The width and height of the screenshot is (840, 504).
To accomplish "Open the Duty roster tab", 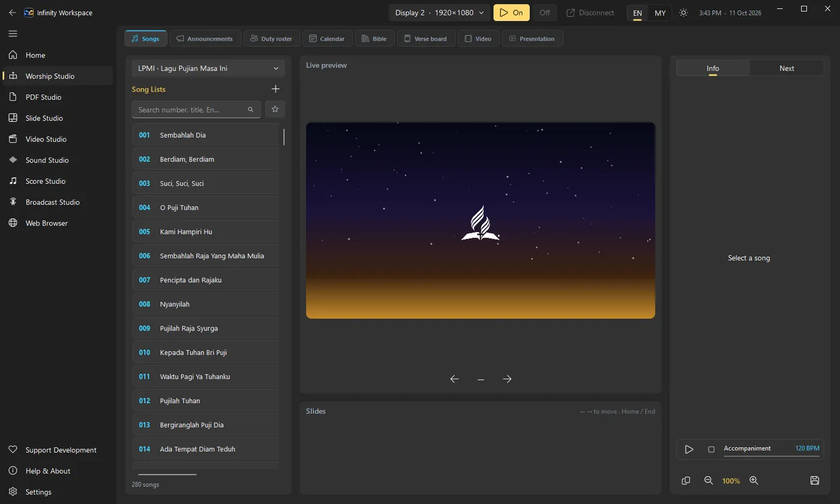I will click(271, 38).
